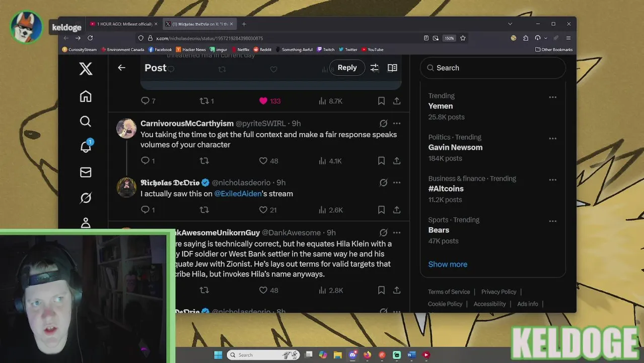
Task: Bookmark the post with 8.7K views
Action: click(381, 101)
